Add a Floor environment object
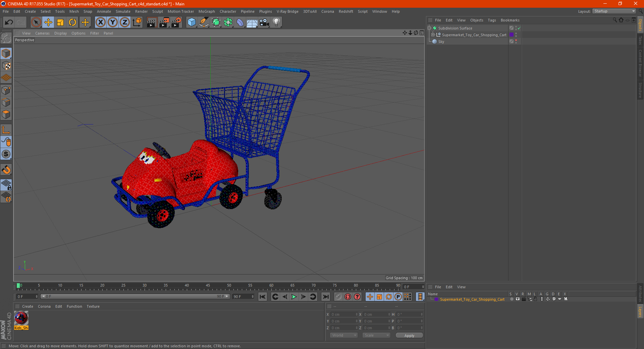Image resolution: width=644 pixels, height=349 pixels. coord(252,22)
